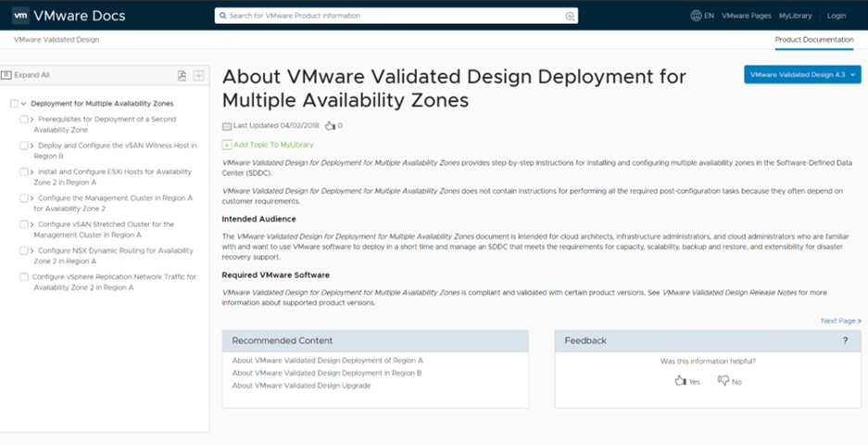Screen dimensions: 868x445
Task: Click the advanced search icon in search box
Action: pos(570,16)
